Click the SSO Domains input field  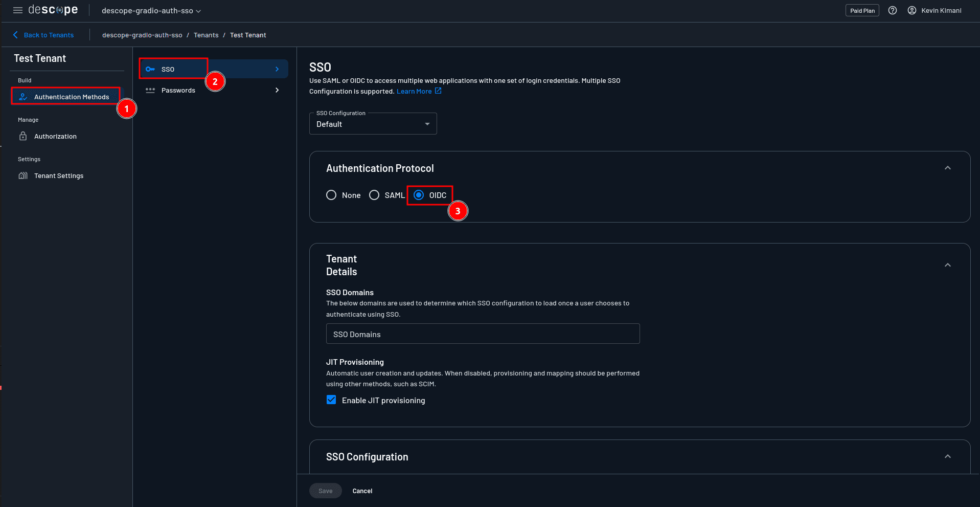pos(482,334)
